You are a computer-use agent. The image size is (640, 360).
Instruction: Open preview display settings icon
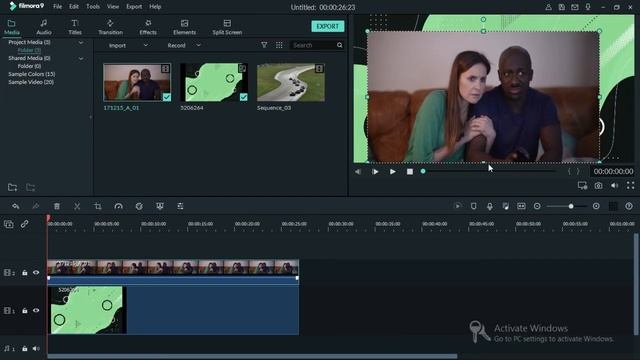point(582,186)
